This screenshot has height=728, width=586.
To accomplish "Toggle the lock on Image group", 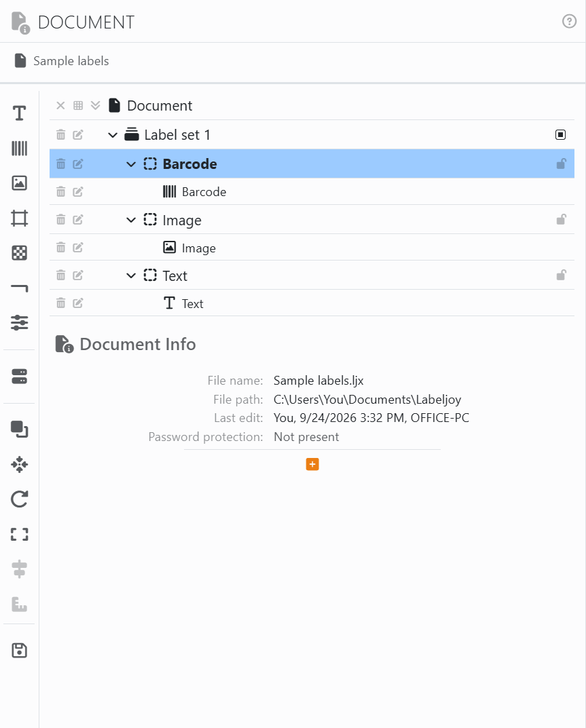I will pos(561,219).
